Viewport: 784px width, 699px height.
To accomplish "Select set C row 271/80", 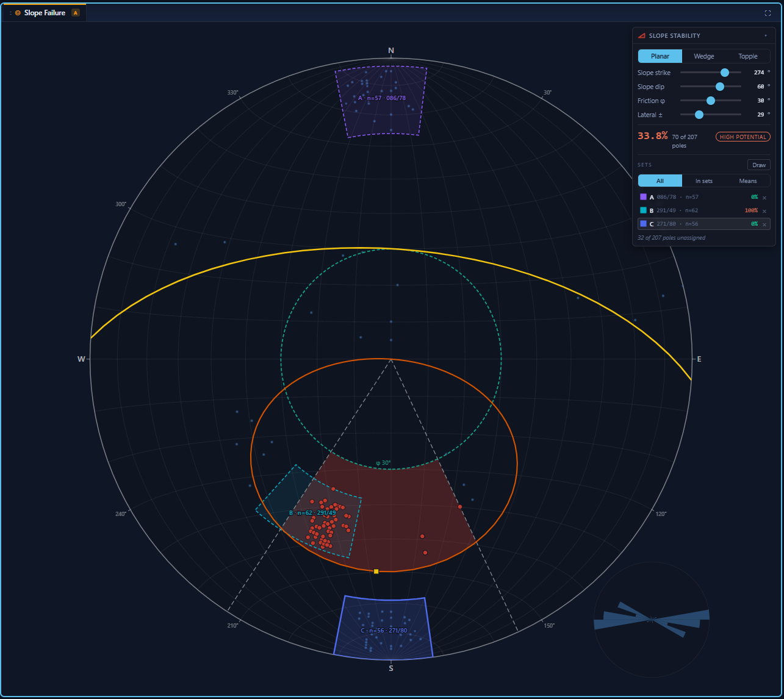I will (704, 224).
